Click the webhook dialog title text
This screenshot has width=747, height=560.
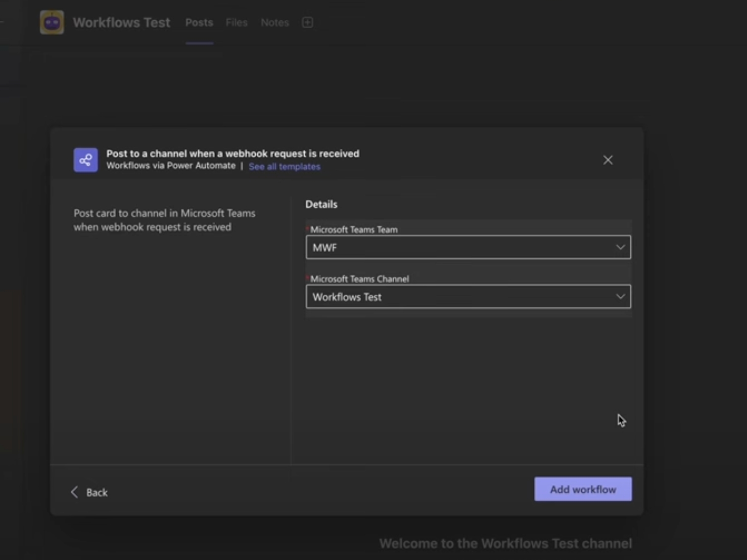click(x=233, y=154)
